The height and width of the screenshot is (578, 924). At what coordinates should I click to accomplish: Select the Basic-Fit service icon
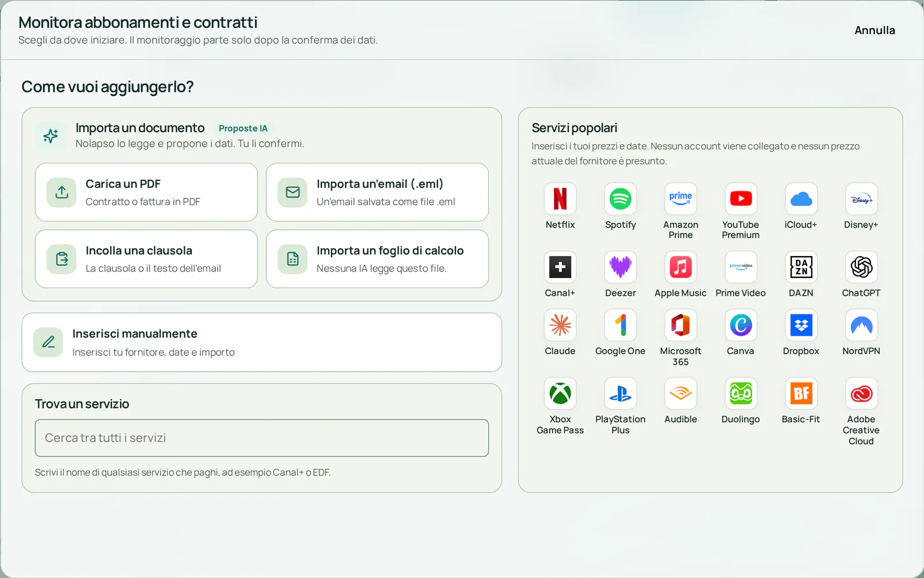pyautogui.click(x=801, y=394)
